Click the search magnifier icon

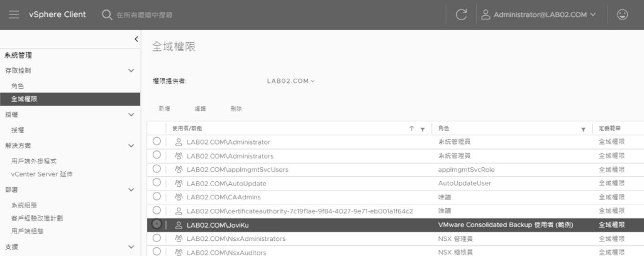click(107, 15)
